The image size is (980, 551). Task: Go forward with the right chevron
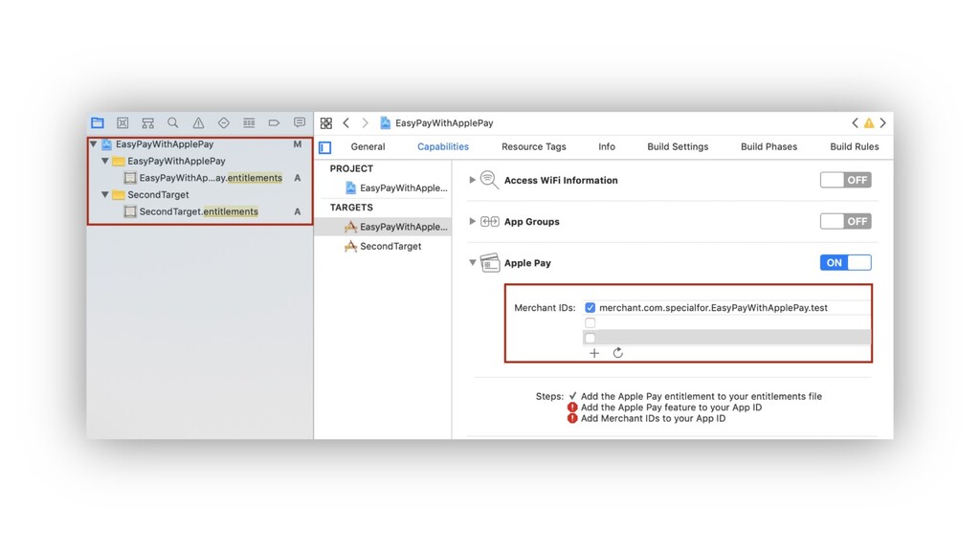pyautogui.click(x=365, y=123)
